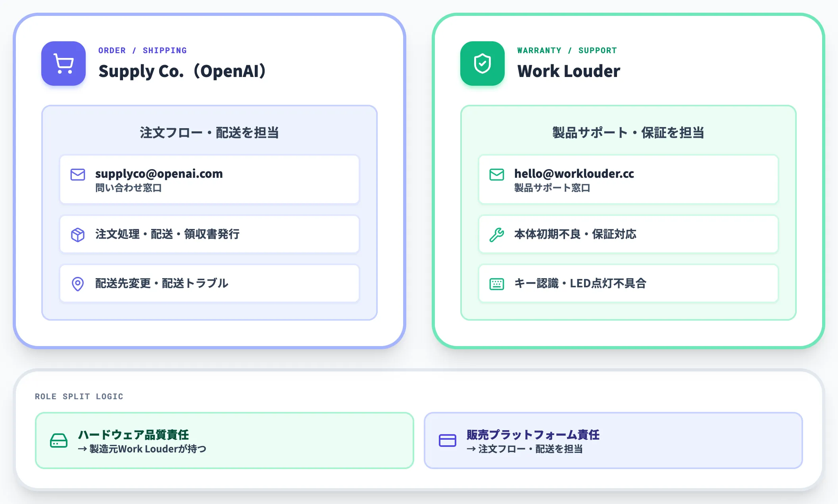Click the 製品サポート窓口 caption

pyautogui.click(x=552, y=188)
